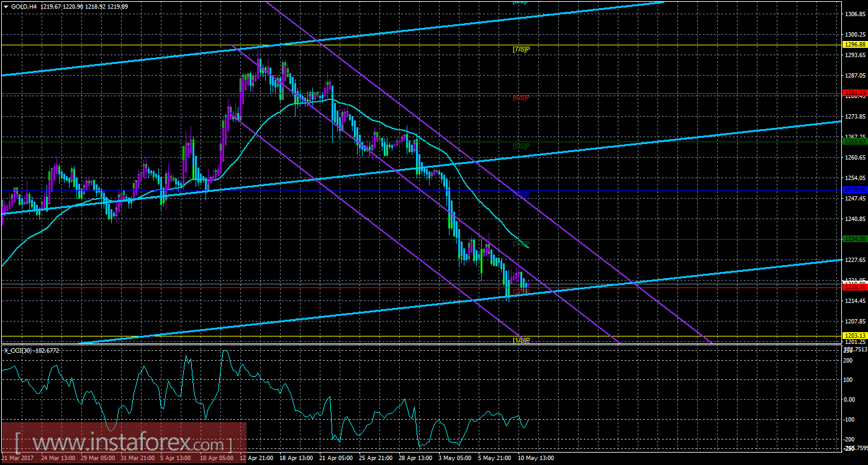Click the 1227.65 price scale value
Screen dimensions: 868x465
pos(855,260)
